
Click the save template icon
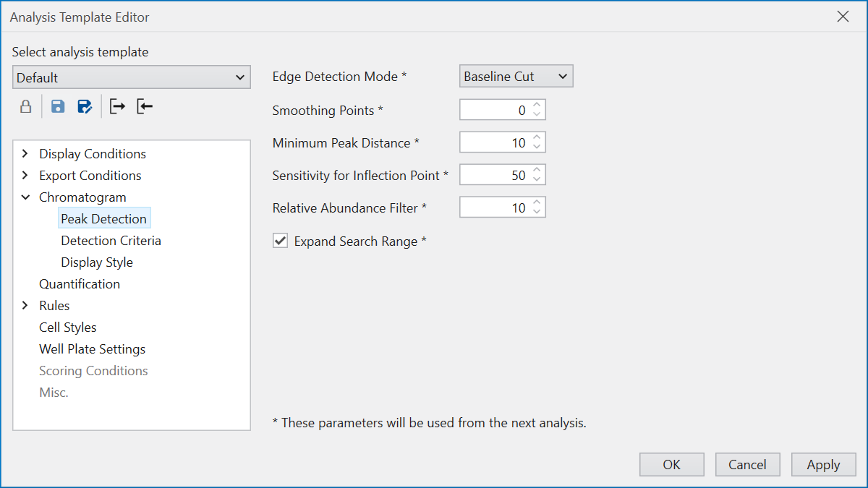tap(58, 107)
